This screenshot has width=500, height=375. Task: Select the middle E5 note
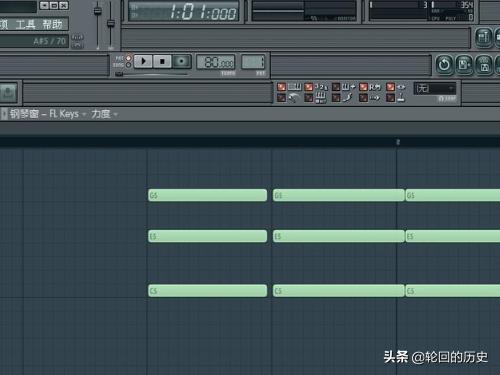[338, 236]
